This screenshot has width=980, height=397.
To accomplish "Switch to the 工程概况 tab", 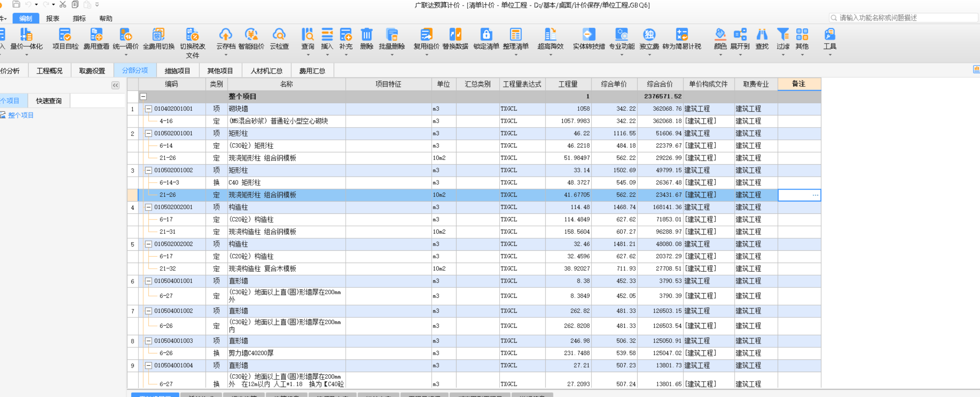I will click(x=50, y=71).
